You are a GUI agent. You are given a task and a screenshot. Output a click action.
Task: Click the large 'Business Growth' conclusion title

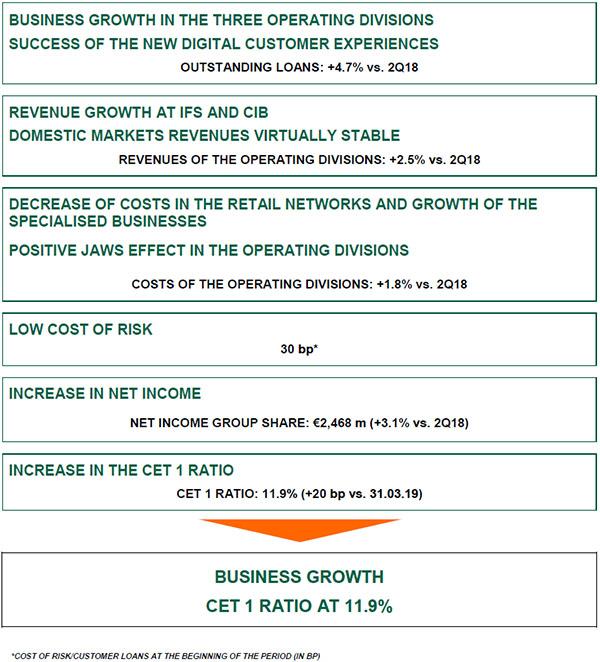(299, 577)
